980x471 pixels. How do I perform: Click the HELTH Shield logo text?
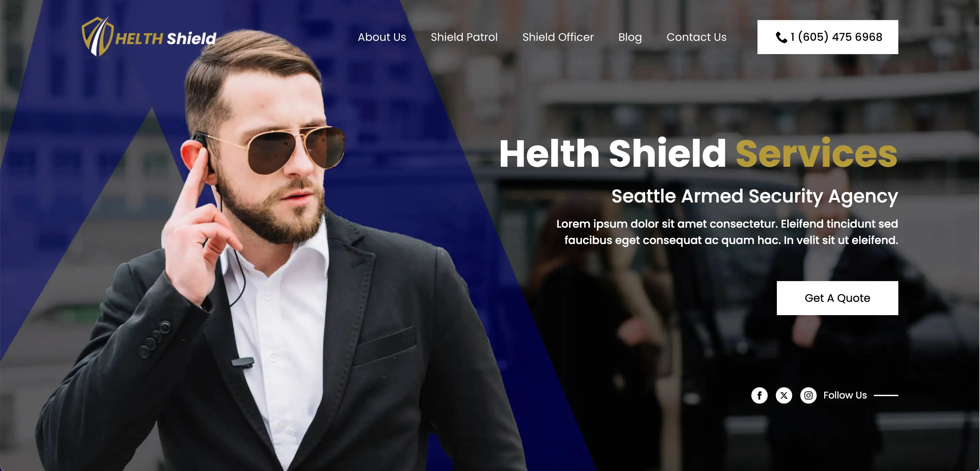pyautogui.click(x=165, y=38)
